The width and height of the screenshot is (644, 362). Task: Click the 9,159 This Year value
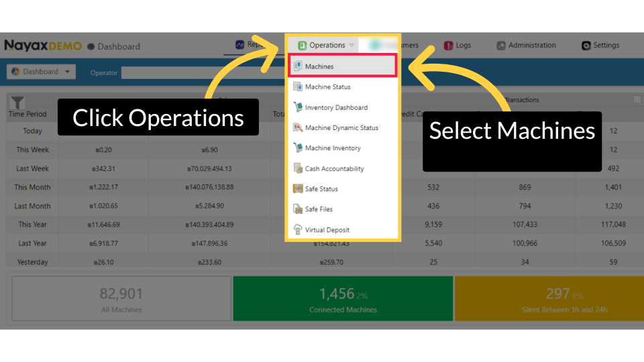click(433, 225)
